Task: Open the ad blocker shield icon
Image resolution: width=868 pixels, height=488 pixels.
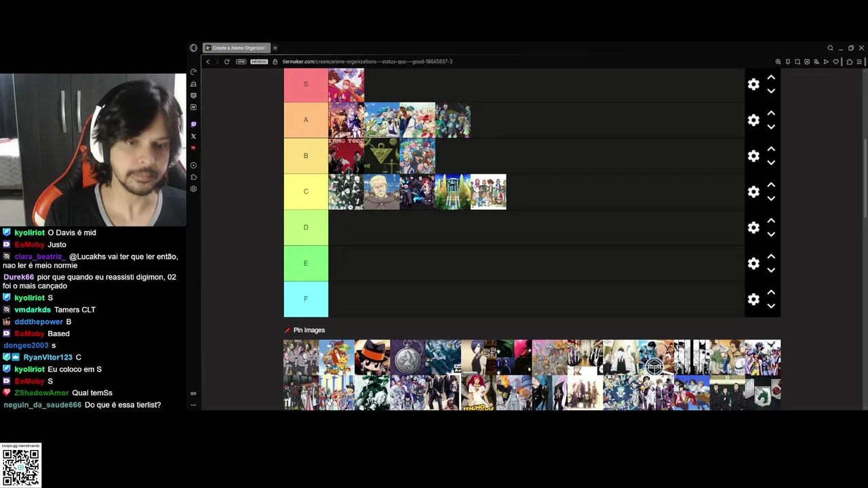Action: click(807, 62)
